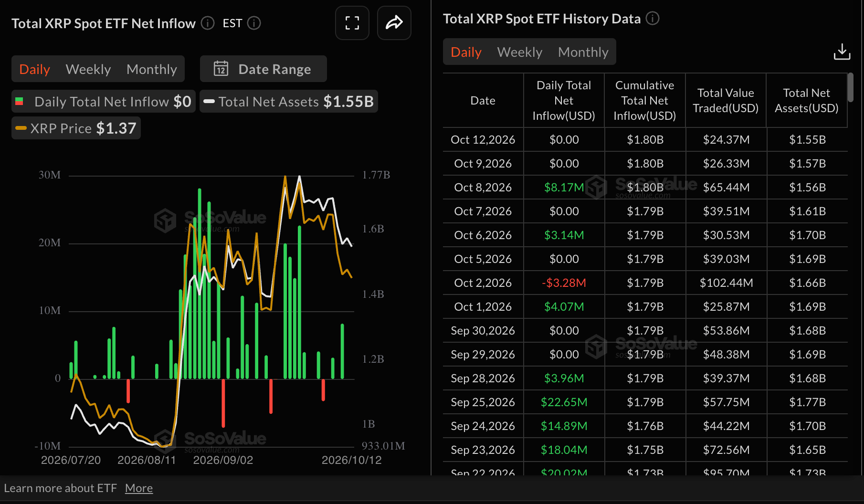Switch chart to Weekly view
The height and width of the screenshot is (504, 864).
point(88,69)
